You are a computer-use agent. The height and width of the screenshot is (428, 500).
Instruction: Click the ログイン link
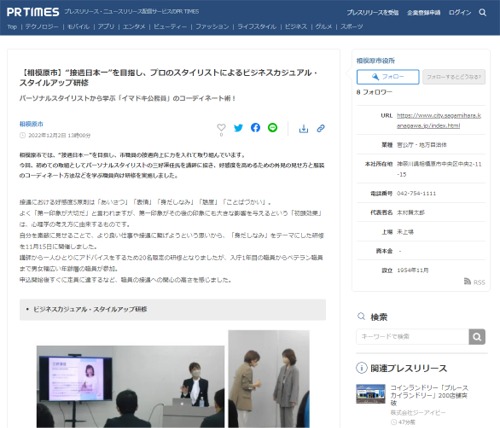[x=460, y=13]
